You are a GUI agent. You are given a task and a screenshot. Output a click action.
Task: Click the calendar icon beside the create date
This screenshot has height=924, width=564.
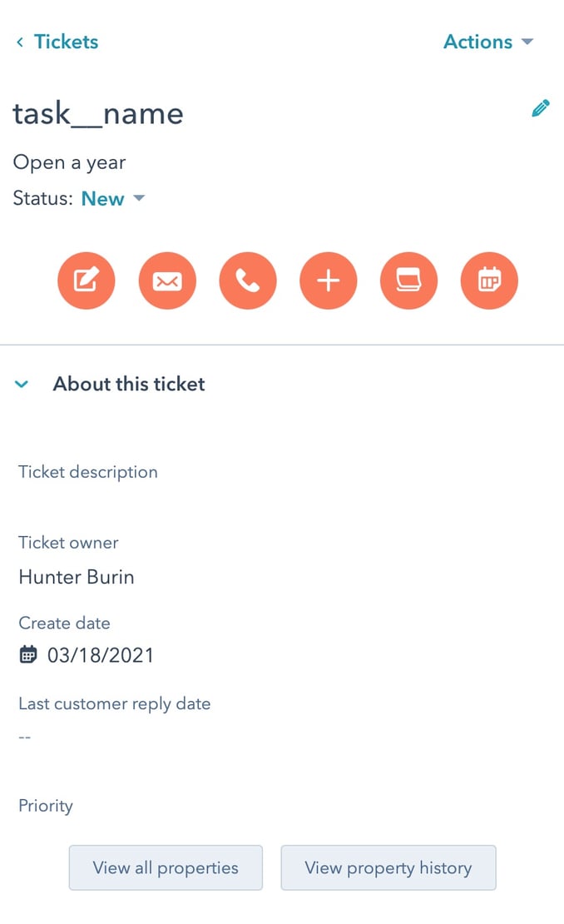(27, 654)
